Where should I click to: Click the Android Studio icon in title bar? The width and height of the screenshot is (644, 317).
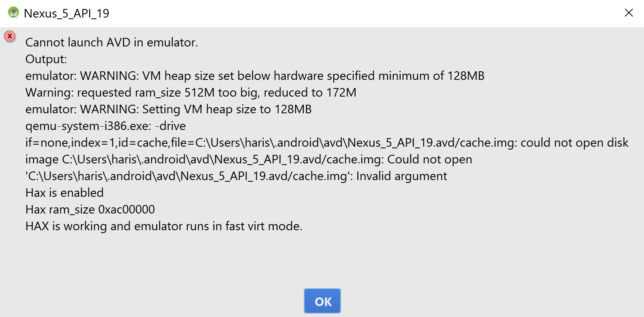point(13,13)
